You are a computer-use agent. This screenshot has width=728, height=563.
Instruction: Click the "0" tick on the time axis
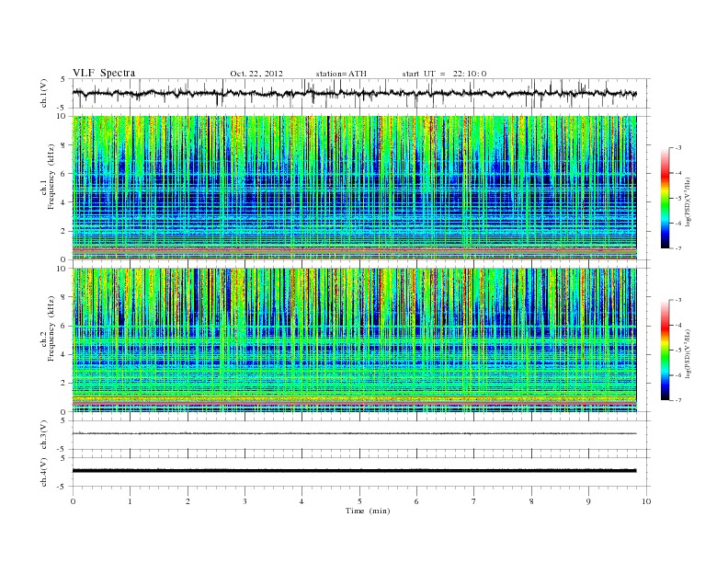click(x=73, y=501)
